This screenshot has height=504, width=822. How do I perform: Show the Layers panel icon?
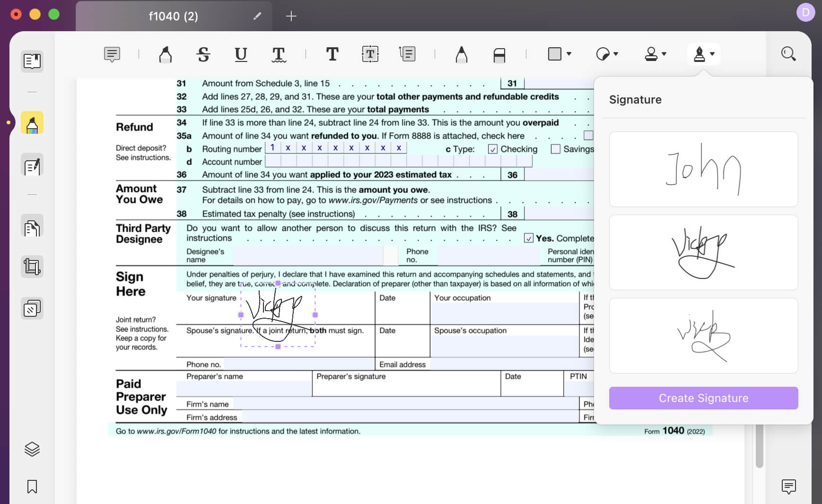pos(32,449)
